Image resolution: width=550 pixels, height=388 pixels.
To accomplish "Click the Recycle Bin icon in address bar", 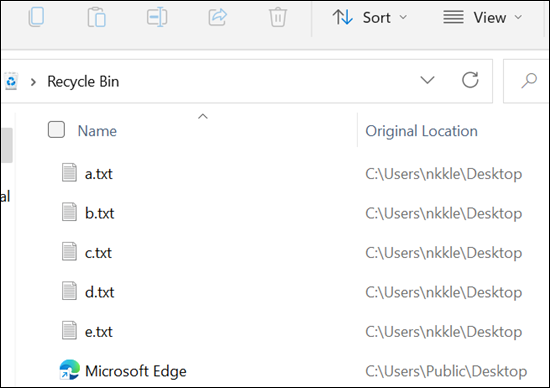I will click(11, 81).
